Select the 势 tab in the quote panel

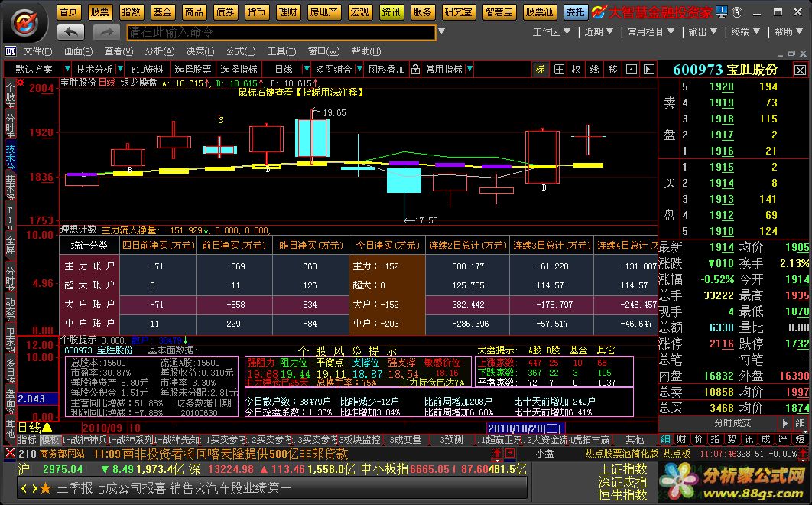tap(732, 439)
